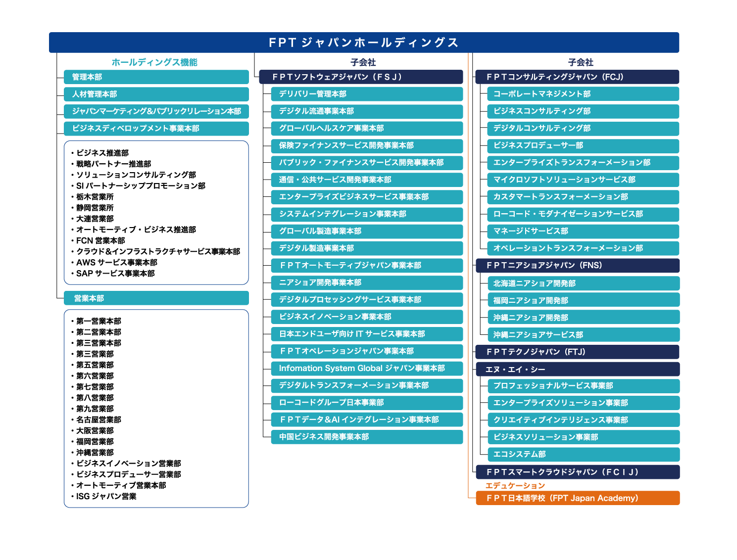Image resolution: width=737 pixels, height=560 pixels.
Task: Click FPTテクノジャパン (FTJ) header
Action: coord(577,352)
